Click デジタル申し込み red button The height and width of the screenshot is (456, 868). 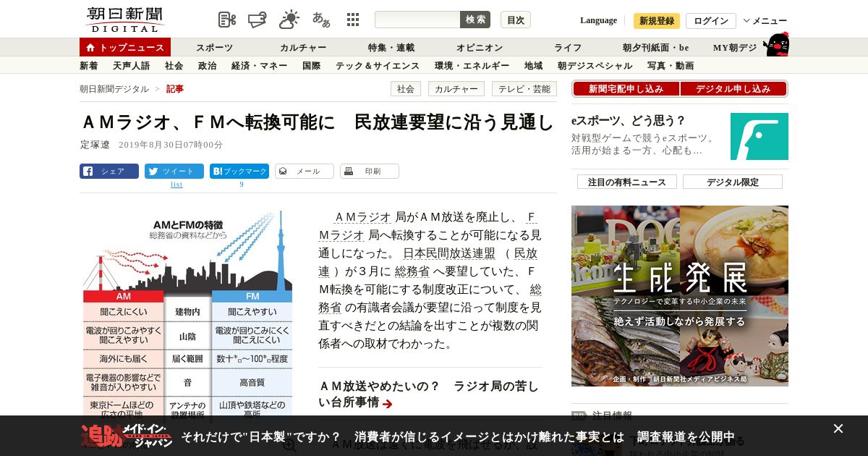(733, 89)
